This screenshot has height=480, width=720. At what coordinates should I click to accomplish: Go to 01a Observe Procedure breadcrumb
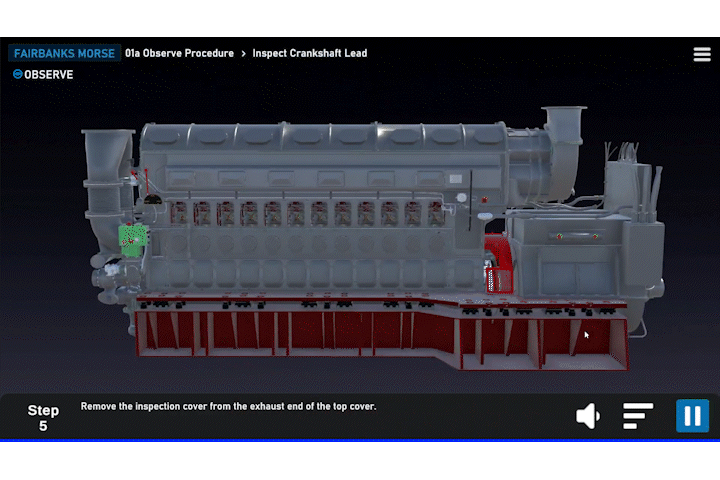[180, 53]
